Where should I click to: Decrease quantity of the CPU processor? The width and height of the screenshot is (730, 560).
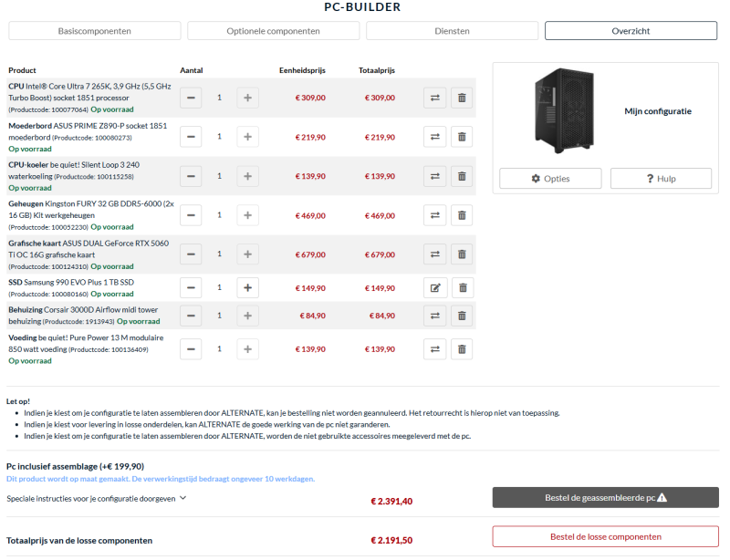(x=191, y=98)
